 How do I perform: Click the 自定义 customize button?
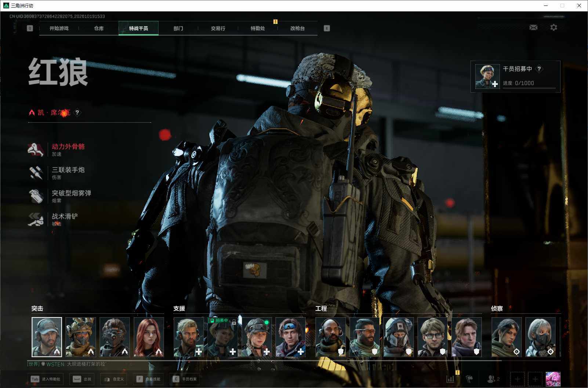click(113, 379)
